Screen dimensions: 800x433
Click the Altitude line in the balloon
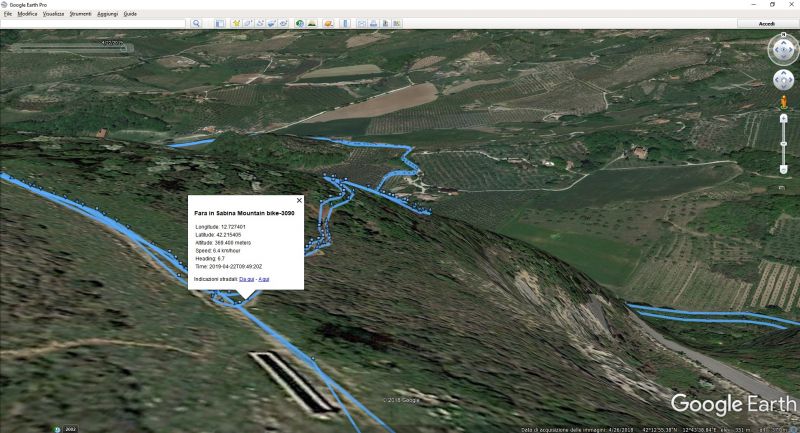click(223, 243)
